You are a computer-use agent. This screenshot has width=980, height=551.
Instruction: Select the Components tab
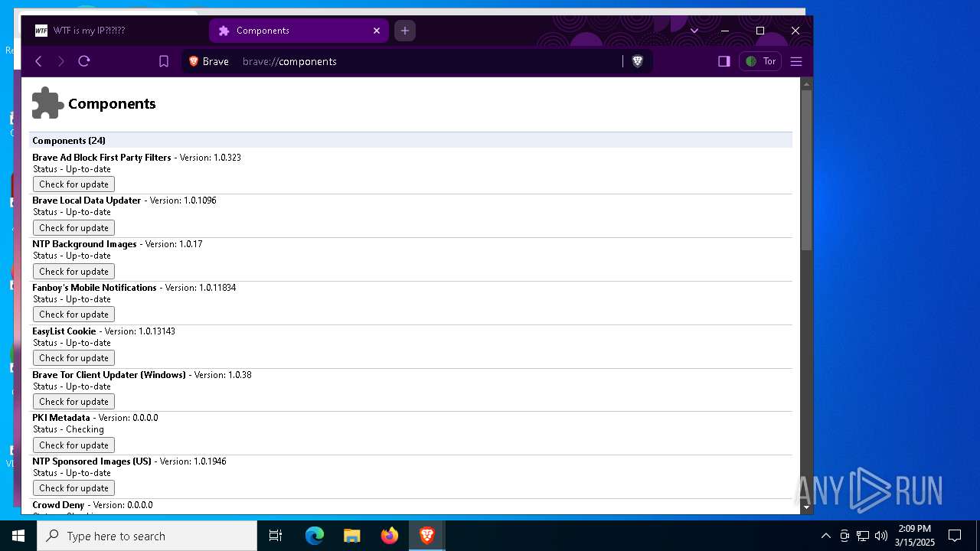299,31
